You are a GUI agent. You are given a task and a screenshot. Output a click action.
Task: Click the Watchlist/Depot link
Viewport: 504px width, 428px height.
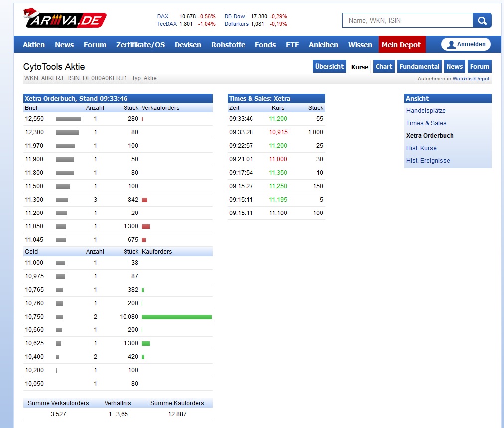click(471, 79)
